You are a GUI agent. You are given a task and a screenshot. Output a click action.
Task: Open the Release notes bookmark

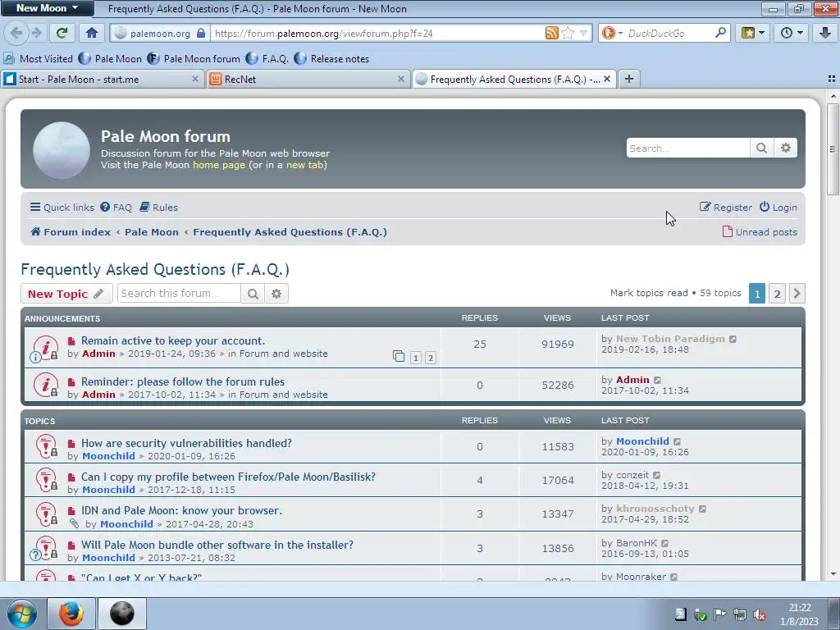[x=331, y=58]
